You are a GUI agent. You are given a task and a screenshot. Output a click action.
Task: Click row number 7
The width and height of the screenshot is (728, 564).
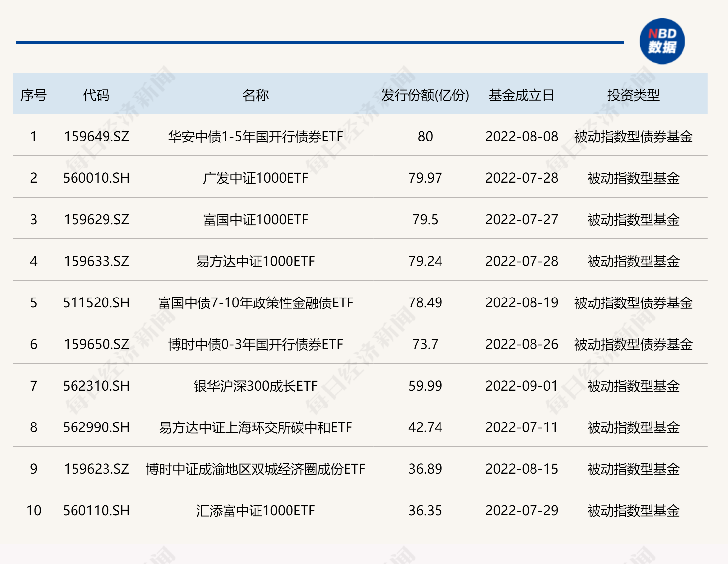tap(34, 386)
